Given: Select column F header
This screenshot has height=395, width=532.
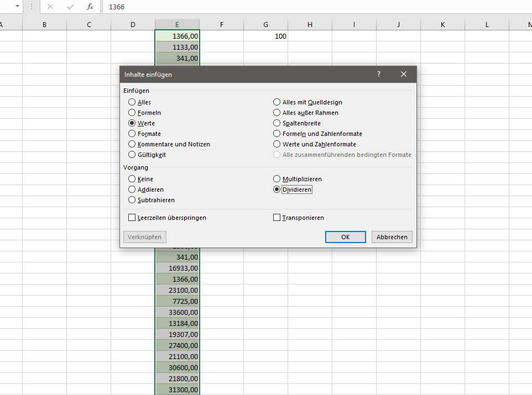Looking at the screenshot, I should click(222, 24).
